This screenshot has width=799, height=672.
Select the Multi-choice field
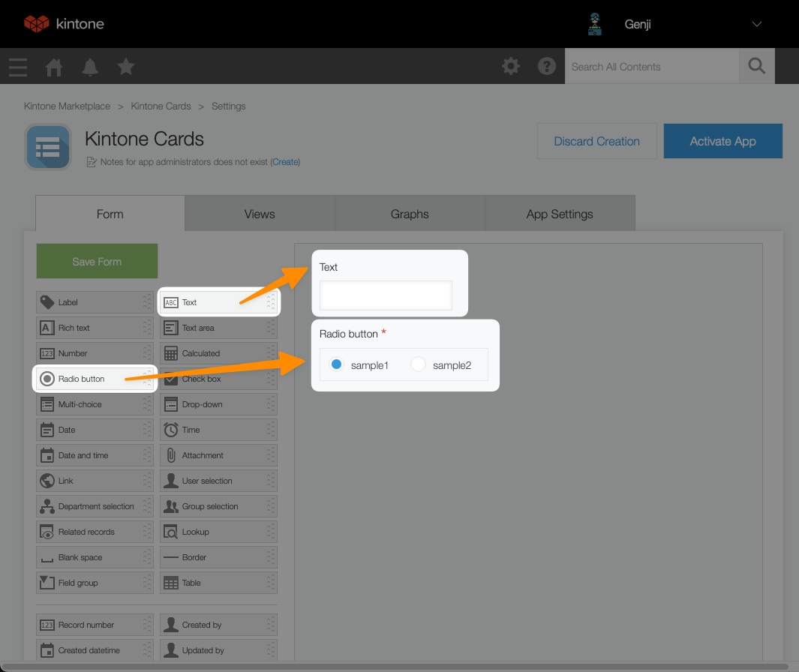95,404
